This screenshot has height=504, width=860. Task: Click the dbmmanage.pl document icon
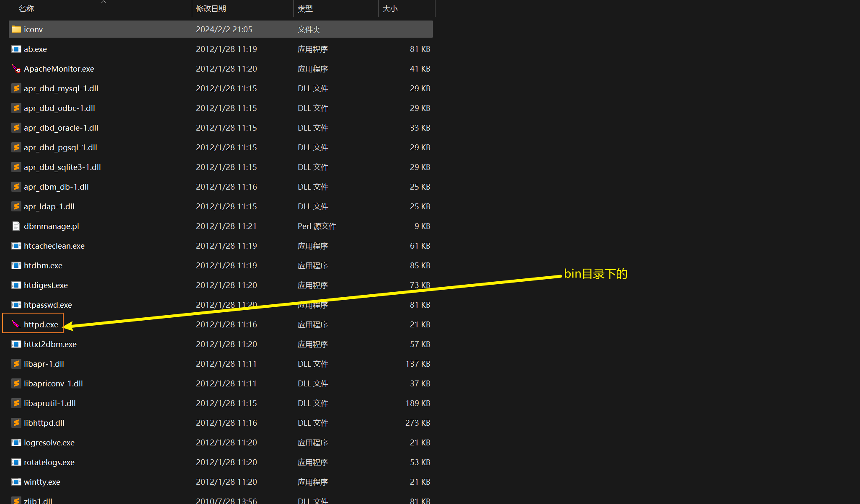click(16, 226)
